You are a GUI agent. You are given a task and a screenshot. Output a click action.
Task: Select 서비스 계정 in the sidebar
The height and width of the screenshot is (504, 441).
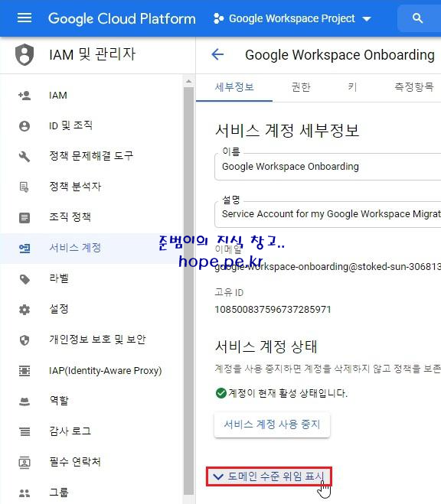pyautogui.click(x=92, y=248)
